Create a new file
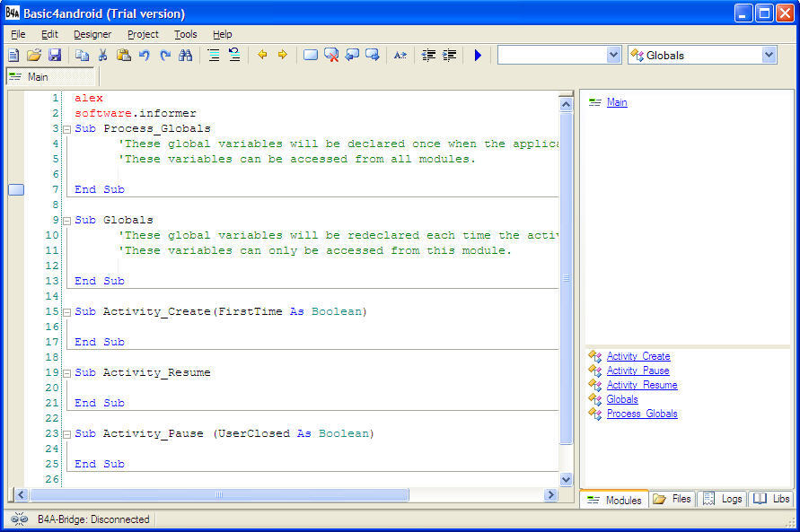Viewport: 800px width, 532px height. click(x=13, y=55)
